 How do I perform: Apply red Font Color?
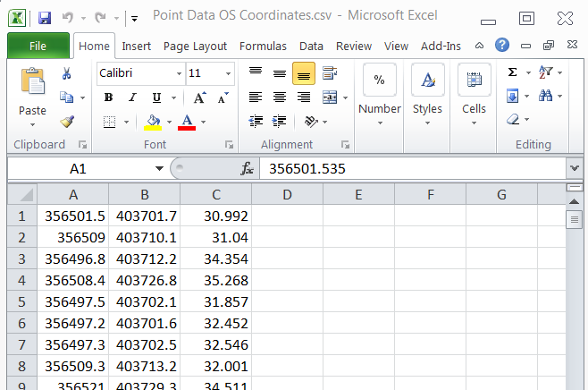pos(187,123)
